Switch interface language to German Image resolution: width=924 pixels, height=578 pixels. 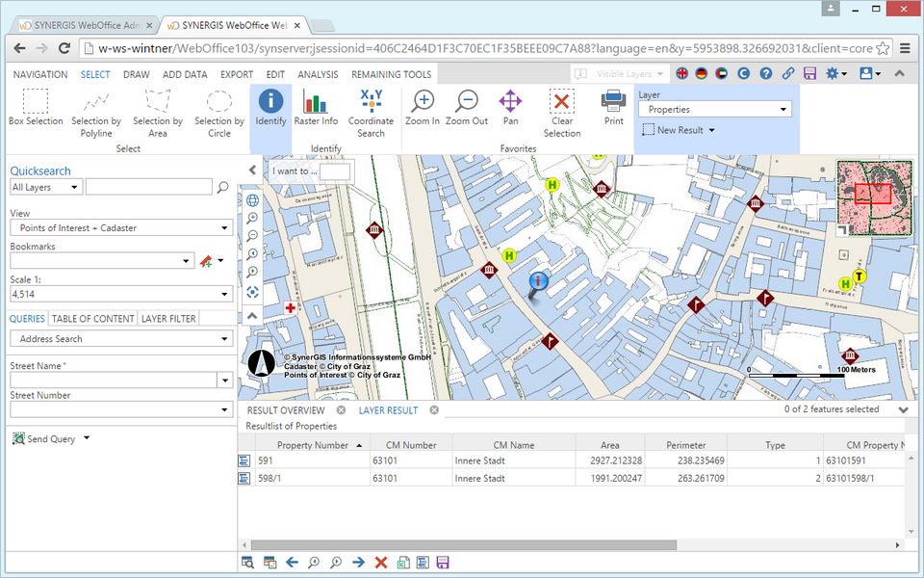(701, 73)
